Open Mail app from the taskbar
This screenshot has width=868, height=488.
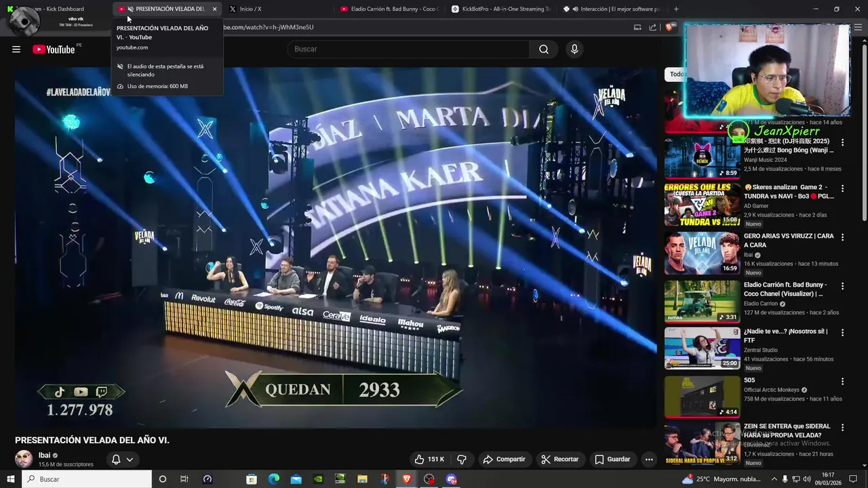(296, 479)
